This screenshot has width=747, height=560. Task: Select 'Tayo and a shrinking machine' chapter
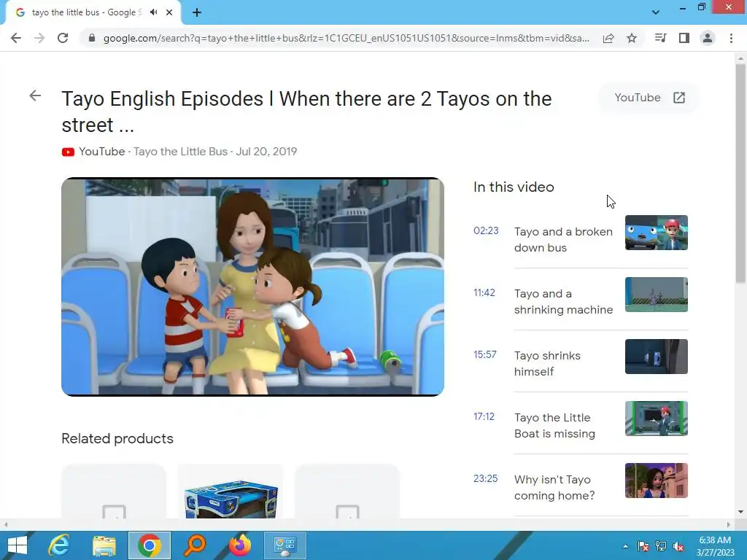[563, 301]
